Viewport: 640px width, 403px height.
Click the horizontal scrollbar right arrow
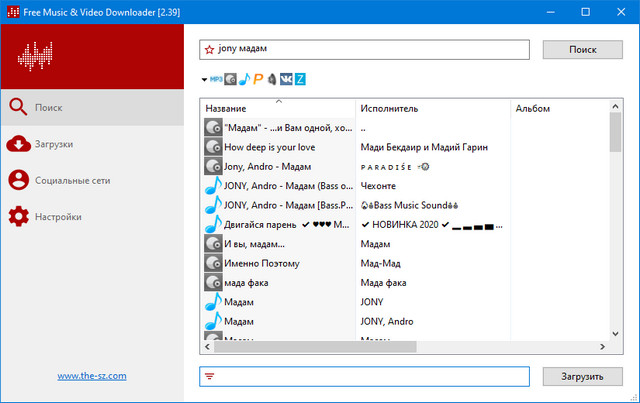[602, 347]
